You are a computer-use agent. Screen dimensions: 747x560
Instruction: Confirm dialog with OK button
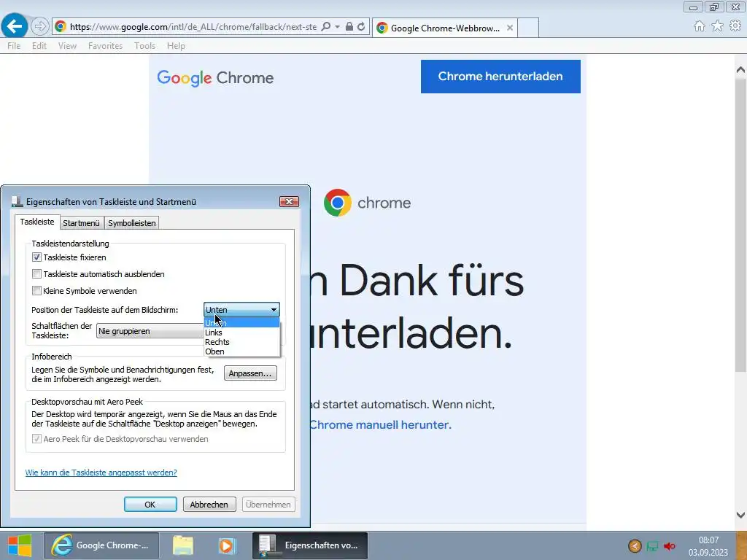click(150, 505)
